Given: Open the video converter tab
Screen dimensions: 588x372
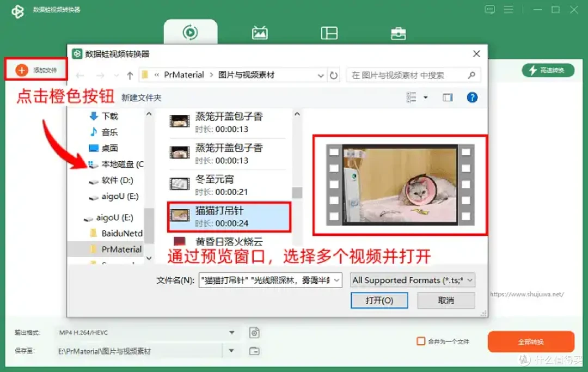Looking at the screenshot, I should pos(190,32).
